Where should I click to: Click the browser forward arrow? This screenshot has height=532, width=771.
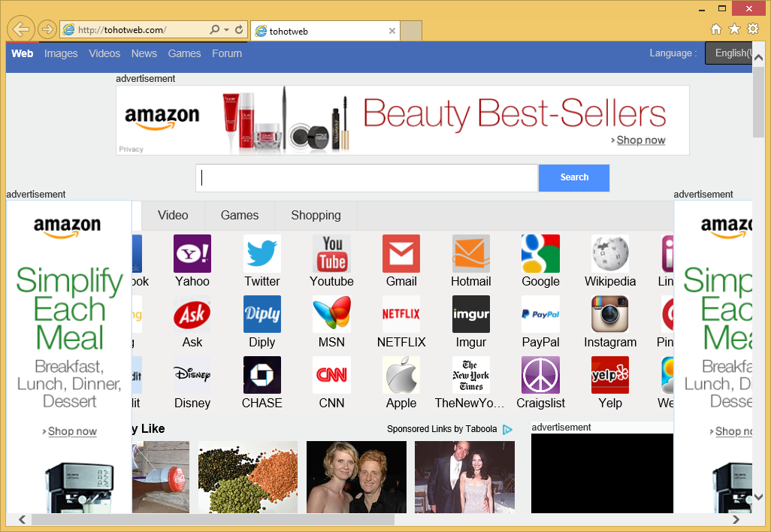tap(47, 29)
